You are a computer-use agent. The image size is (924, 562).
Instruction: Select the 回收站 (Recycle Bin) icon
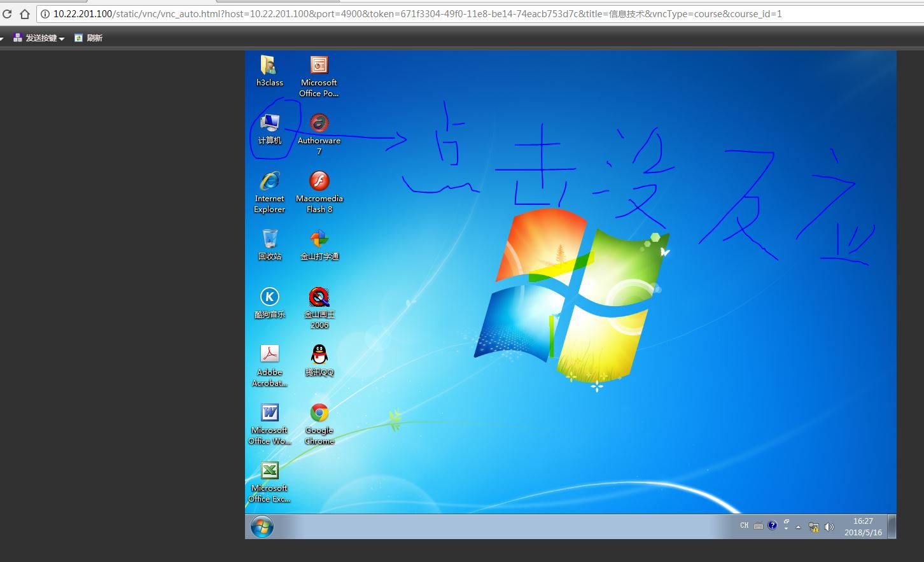click(x=270, y=245)
